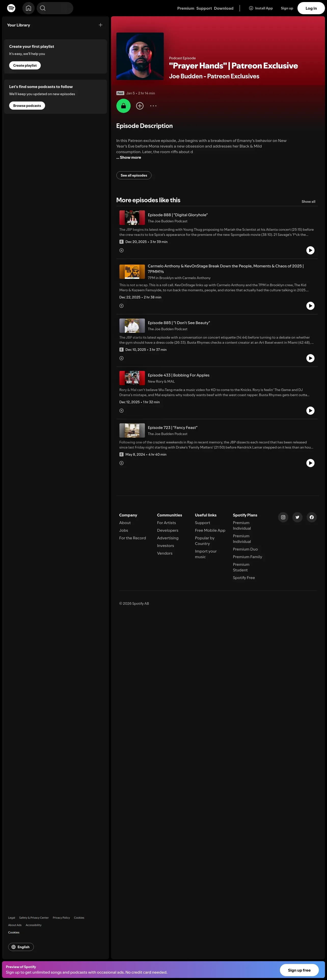Click the green locked play button

pos(123,106)
